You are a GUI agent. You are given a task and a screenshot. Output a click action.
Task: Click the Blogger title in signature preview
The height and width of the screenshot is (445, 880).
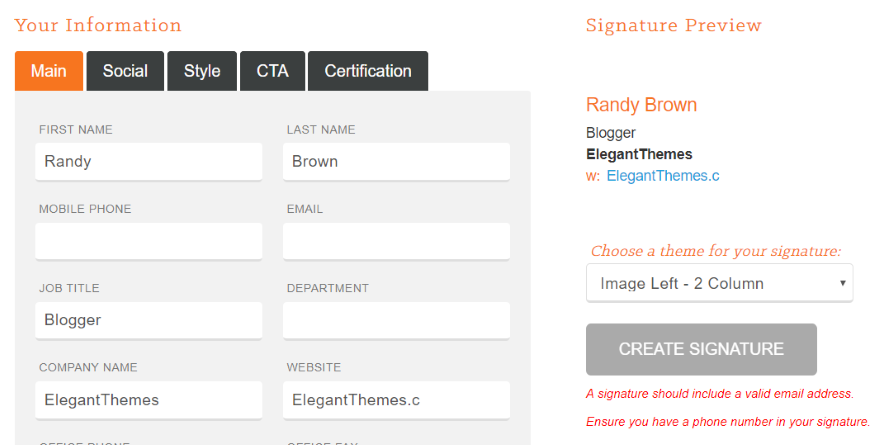coord(610,133)
